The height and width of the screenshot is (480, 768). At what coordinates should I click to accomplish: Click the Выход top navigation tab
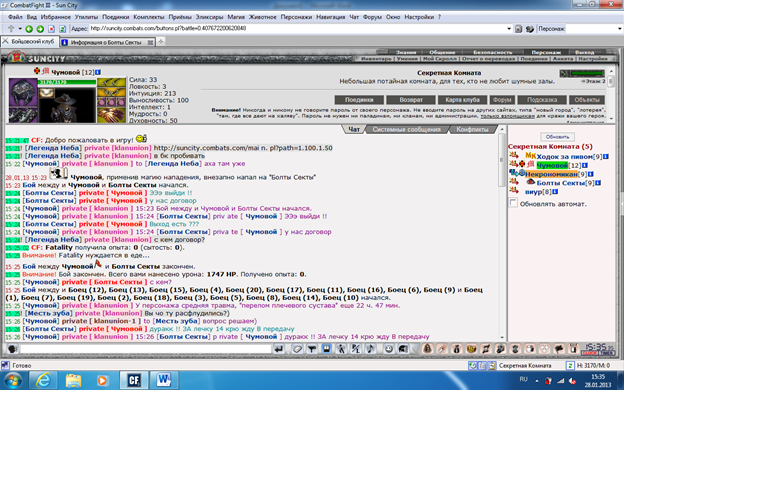coord(584,52)
